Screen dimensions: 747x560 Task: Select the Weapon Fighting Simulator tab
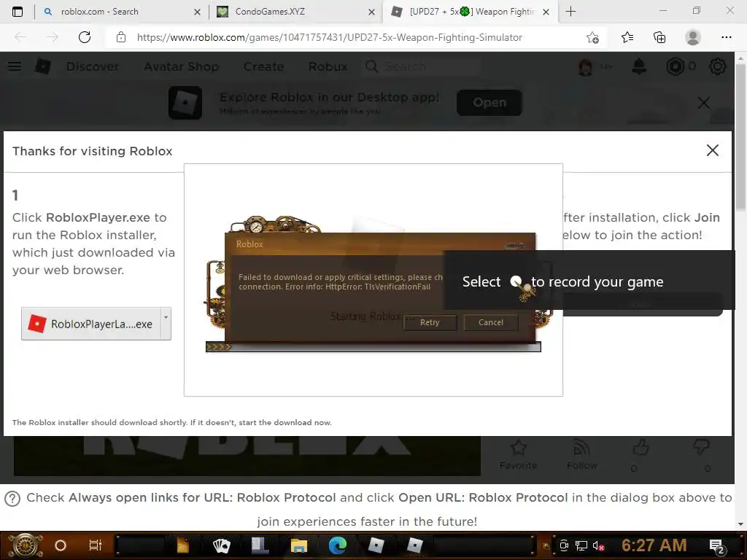pyautogui.click(x=470, y=12)
